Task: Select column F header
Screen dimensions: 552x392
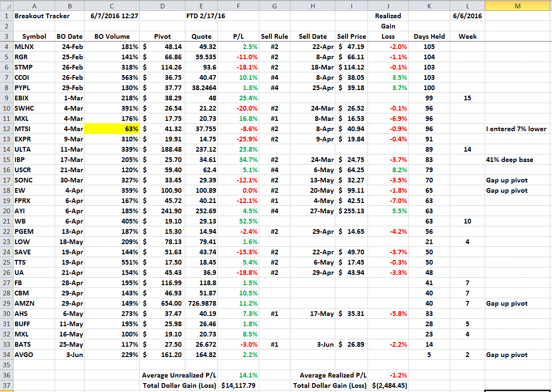Action: tap(238, 6)
